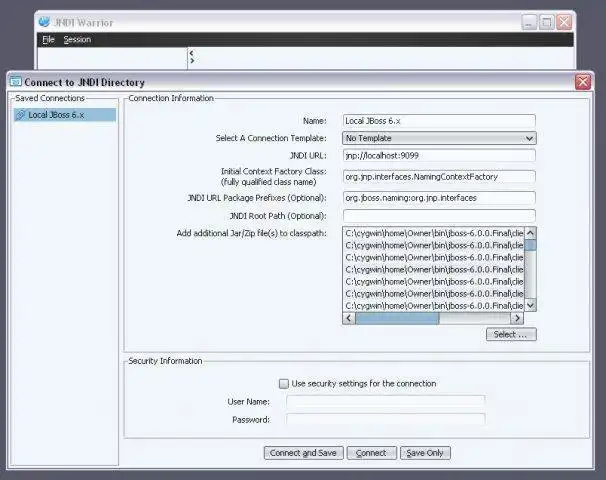Open the Connection Template dropdown
Viewport: 606px width, 480px height.
[x=439, y=138]
